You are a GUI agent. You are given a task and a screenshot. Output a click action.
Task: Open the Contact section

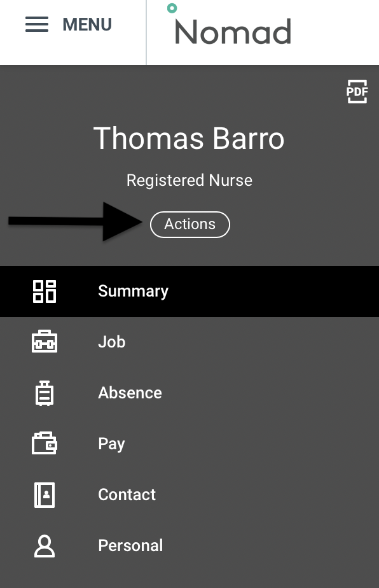coord(127,494)
